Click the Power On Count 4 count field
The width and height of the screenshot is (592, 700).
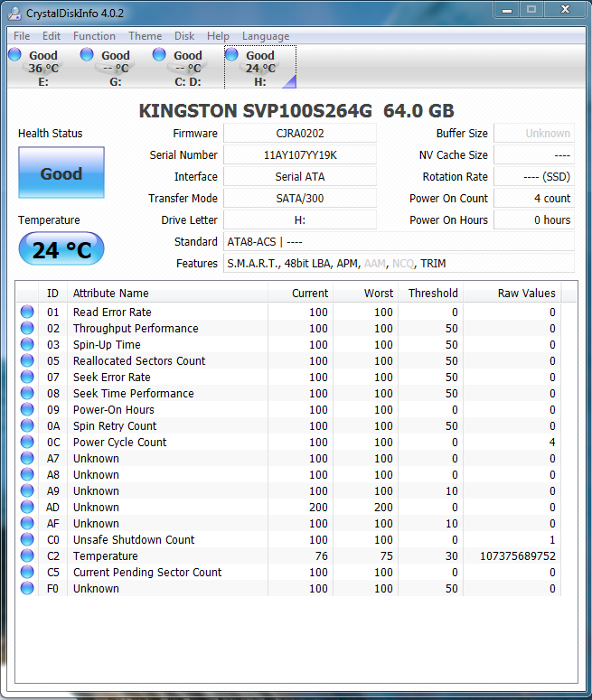(x=534, y=198)
